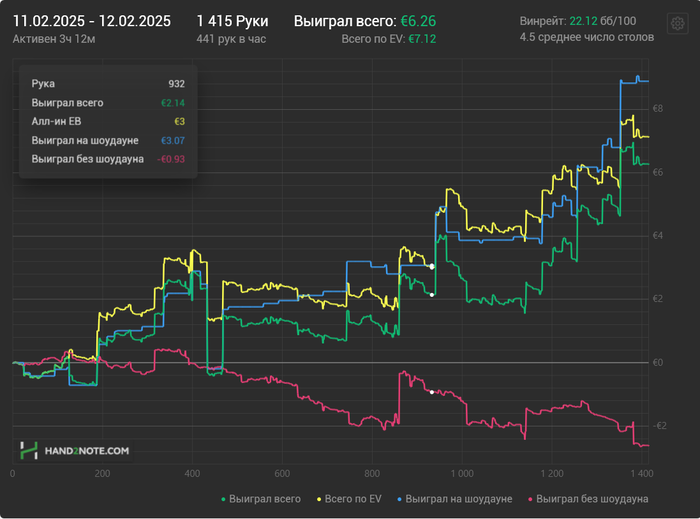Screen dimensions: 700x519
Task: Click the pink legend dot for без шоудауна
Action: tap(530, 499)
